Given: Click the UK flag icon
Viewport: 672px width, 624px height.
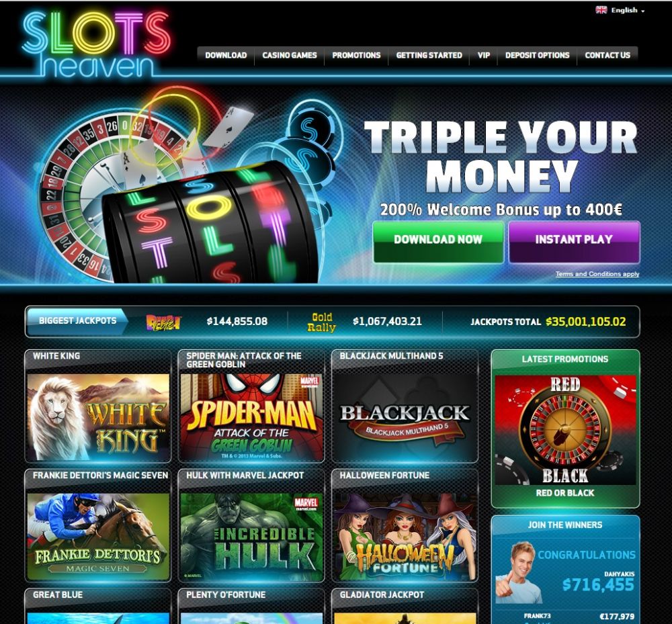Looking at the screenshot, I should click(x=601, y=10).
